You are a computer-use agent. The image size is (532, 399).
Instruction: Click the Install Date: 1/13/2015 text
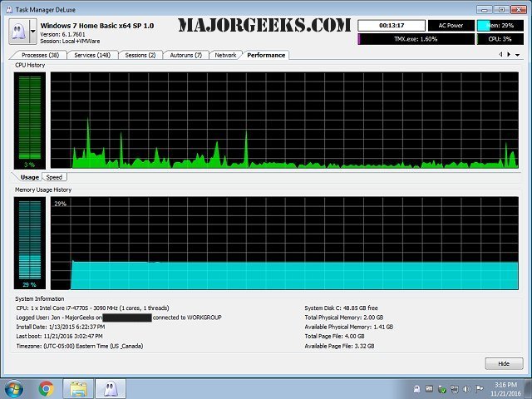(x=61, y=327)
